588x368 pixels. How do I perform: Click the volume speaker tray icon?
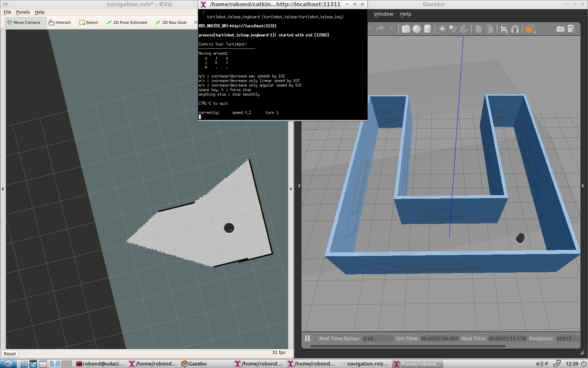click(x=539, y=364)
